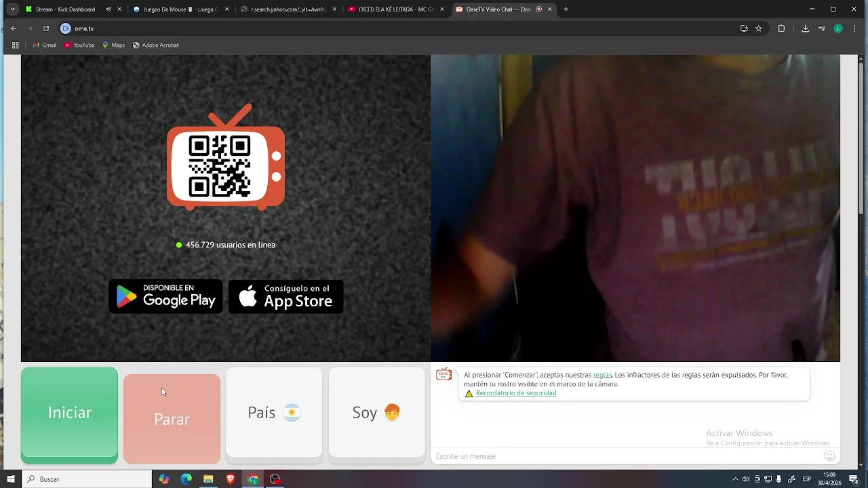The height and width of the screenshot is (488, 868).
Task: Bookmark this page with the star
Action: 759,28
